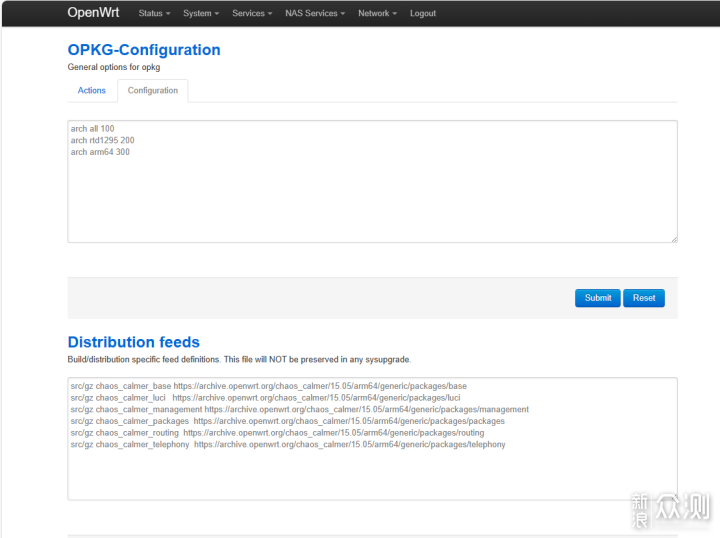Click the chaos_calmer_base feed line
Image resolution: width=720 pixels, height=538 pixels.
click(x=269, y=386)
